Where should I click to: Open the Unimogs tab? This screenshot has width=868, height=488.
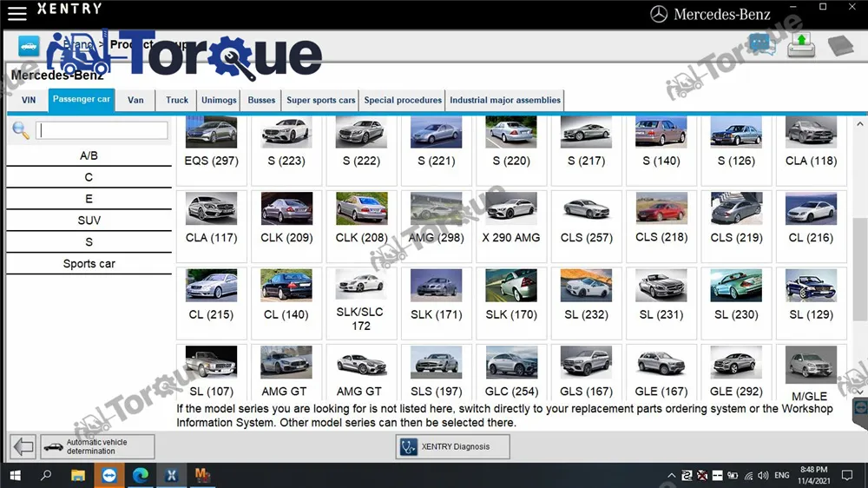(219, 100)
